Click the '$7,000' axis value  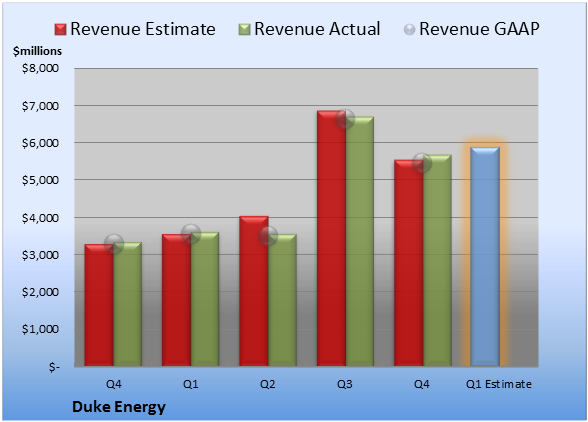point(40,106)
